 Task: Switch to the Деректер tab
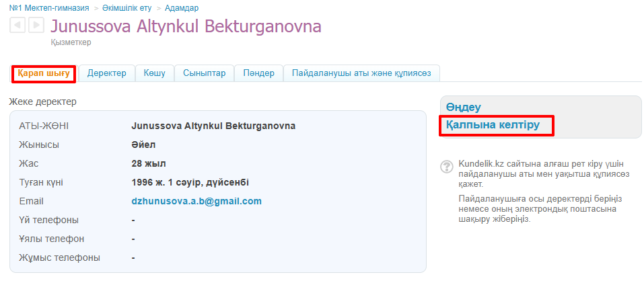106,73
